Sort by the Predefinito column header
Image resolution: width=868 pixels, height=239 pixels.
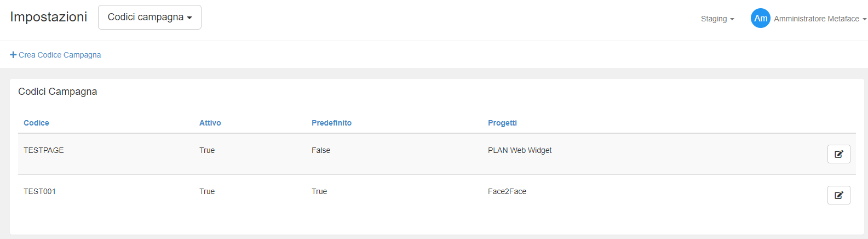(x=331, y=123)
